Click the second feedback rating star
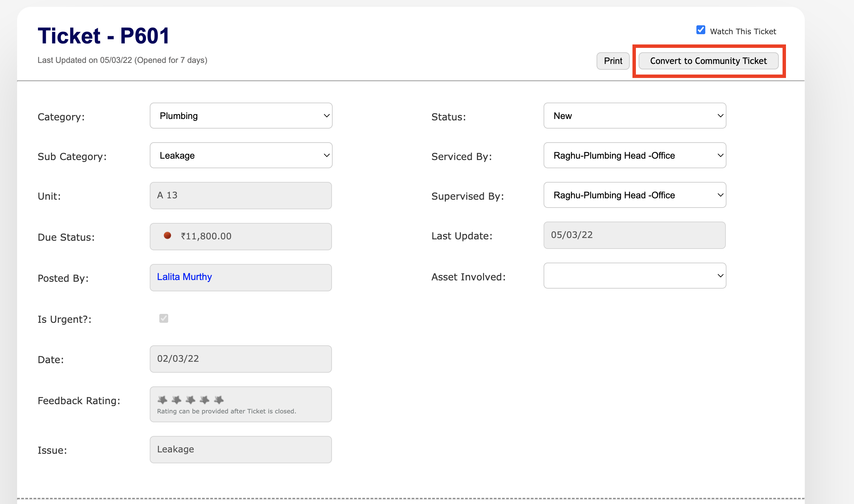Screen dimensions: 854x504 click(176, 399)
